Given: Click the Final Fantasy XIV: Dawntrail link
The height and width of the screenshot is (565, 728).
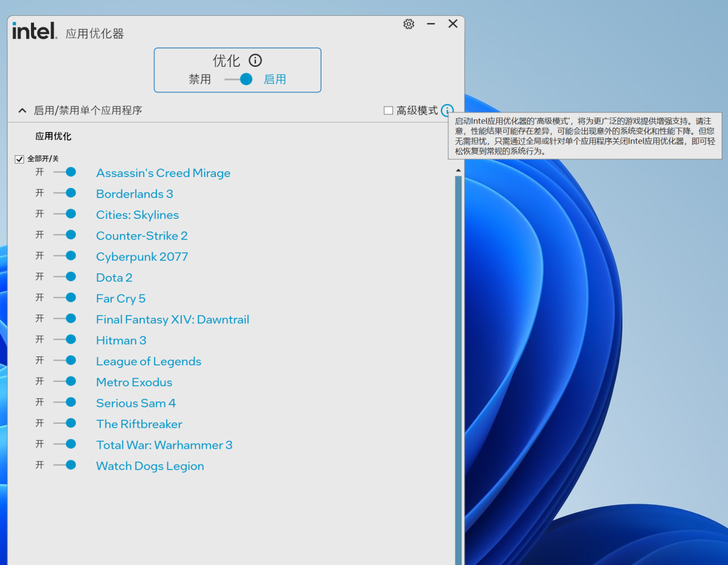Looking at the screenshot, I should pyautogui.click(x=172, y=319).
